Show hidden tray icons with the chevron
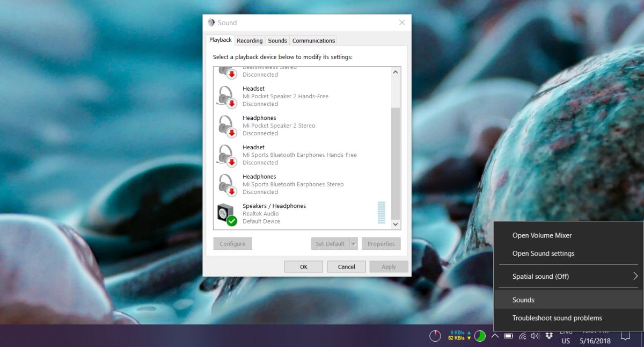Viewport: 644px width, 347px height. coord(495,336)
